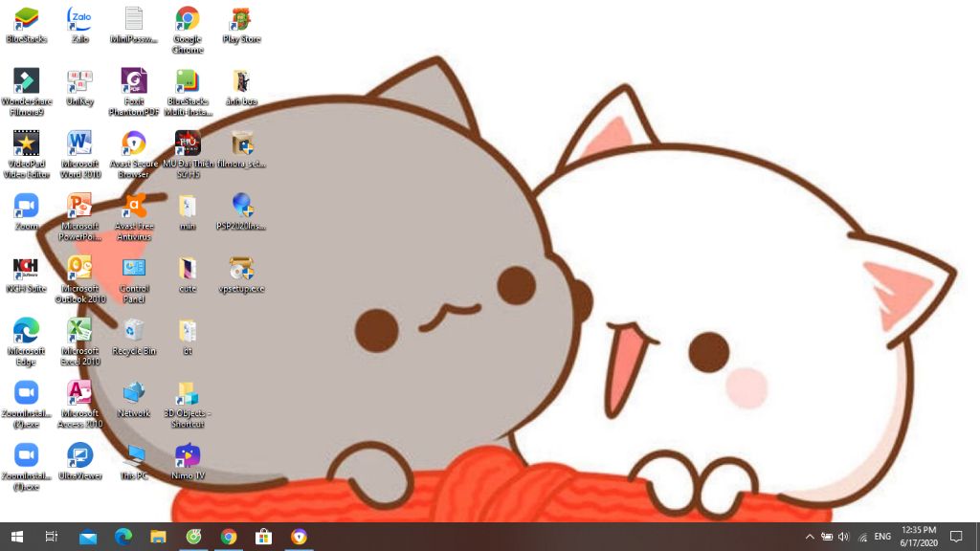Open the clock showing 12:35 PM
This screenshot has height=551, width=980.
[919, 537]
